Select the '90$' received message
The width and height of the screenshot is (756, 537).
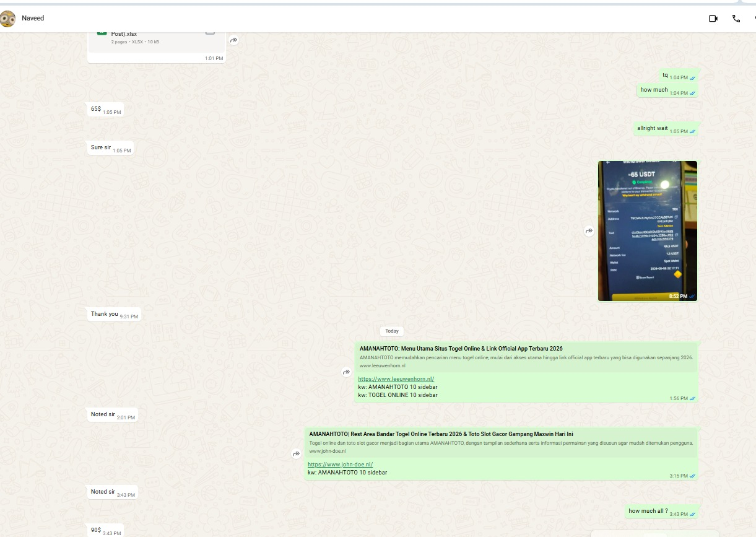[x=105, y=531]
